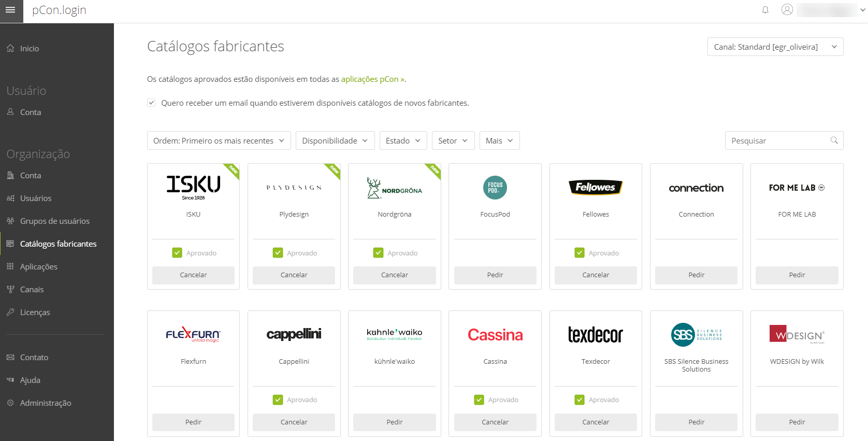
Task: Click Pedir on the FOR ME LAB card
Action: point(797,275)
